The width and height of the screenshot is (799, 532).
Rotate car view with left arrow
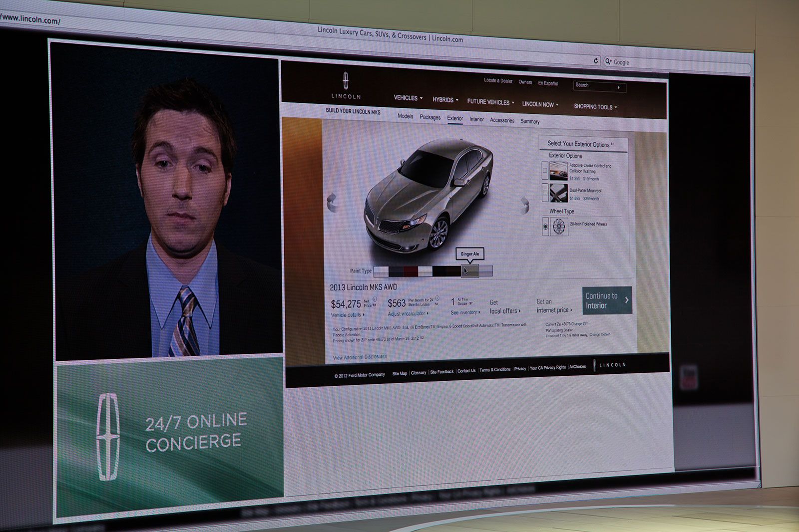331,202
